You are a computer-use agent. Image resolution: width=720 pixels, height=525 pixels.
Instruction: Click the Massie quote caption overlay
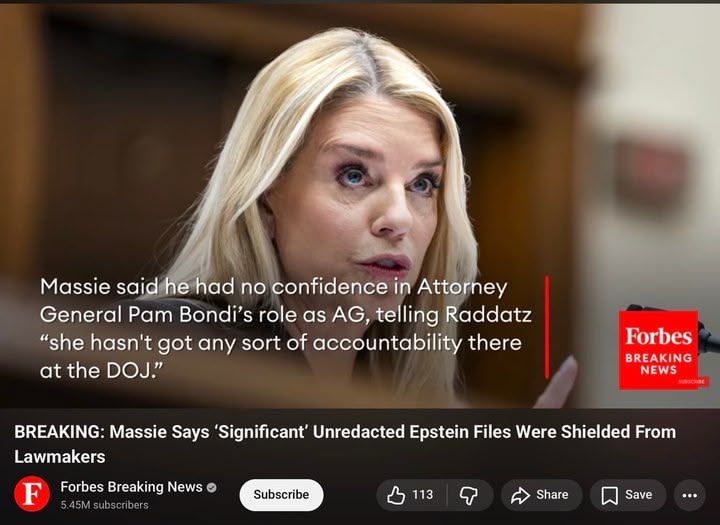tap(285, 328)
